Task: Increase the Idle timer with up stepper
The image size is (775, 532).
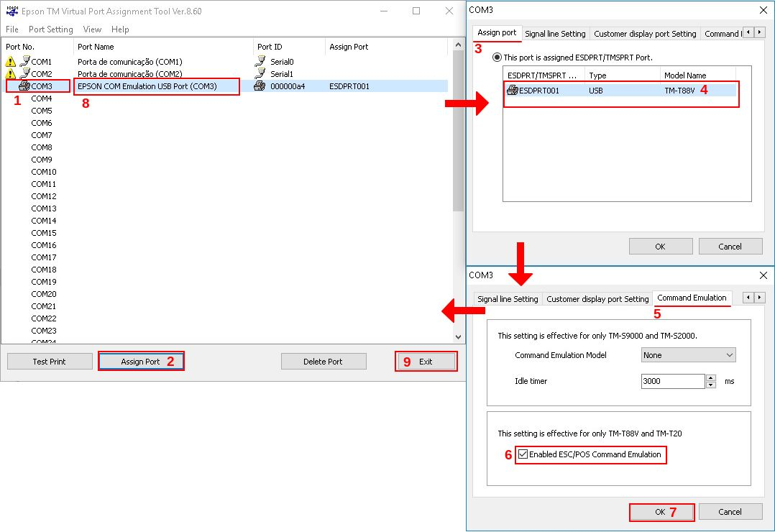Action: (711, 378)
